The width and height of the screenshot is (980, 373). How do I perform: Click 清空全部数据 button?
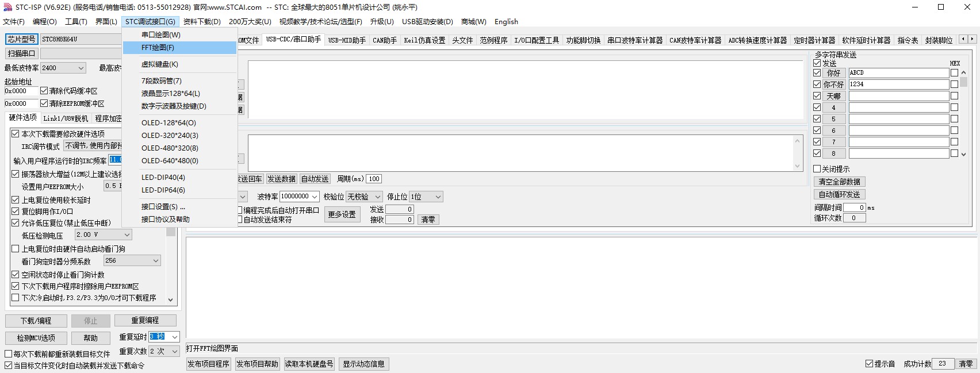tap(840, 182)
